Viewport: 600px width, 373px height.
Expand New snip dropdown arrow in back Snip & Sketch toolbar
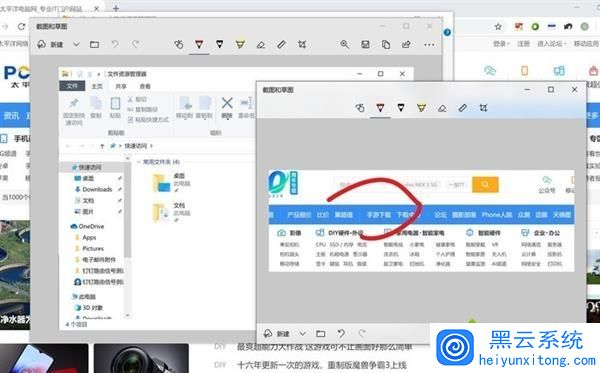(76, 44)
